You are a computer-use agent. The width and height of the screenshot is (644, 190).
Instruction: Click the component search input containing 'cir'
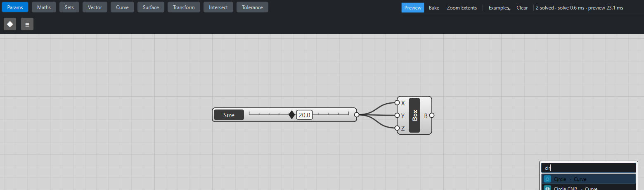589,168
